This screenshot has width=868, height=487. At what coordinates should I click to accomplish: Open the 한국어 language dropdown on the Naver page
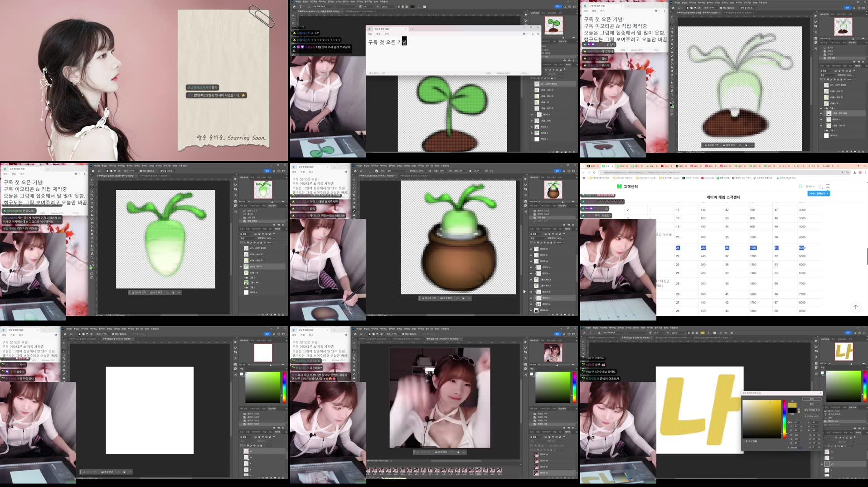pyautogui.click(x=810, y=186)
